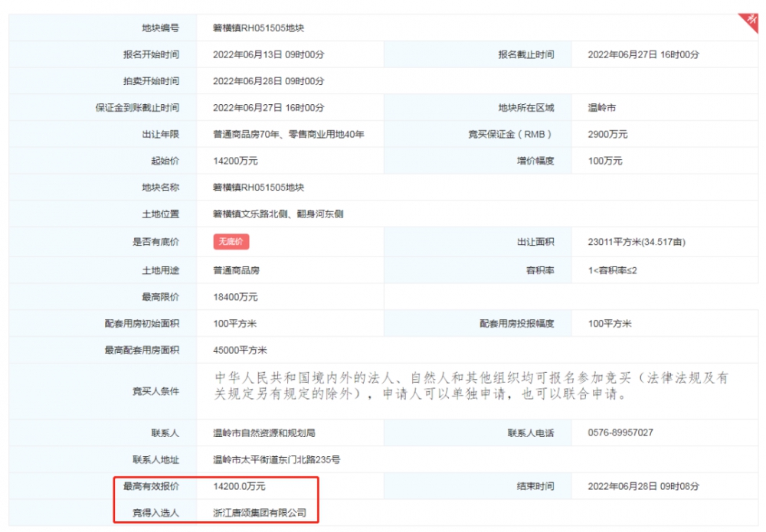Click the red corner ribbon badge
Image resolution: width=766 pixels, height=532 pixels.
point(751,22)
